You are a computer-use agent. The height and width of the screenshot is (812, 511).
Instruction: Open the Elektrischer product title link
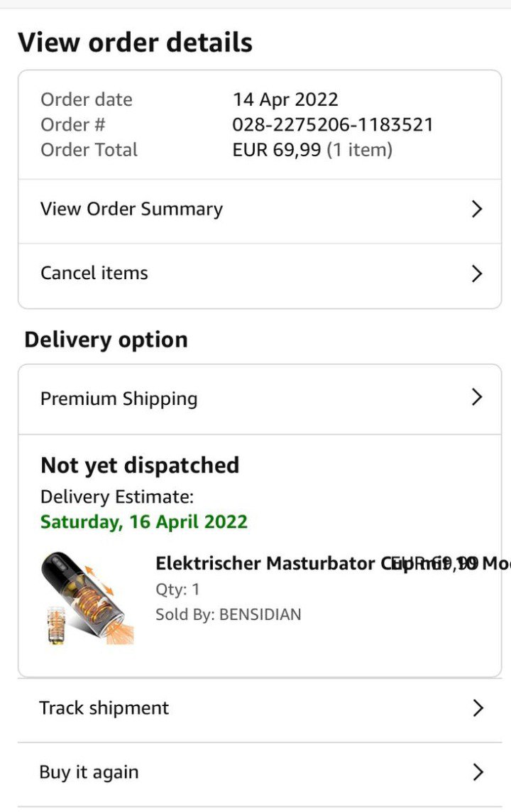click(270, 564)
